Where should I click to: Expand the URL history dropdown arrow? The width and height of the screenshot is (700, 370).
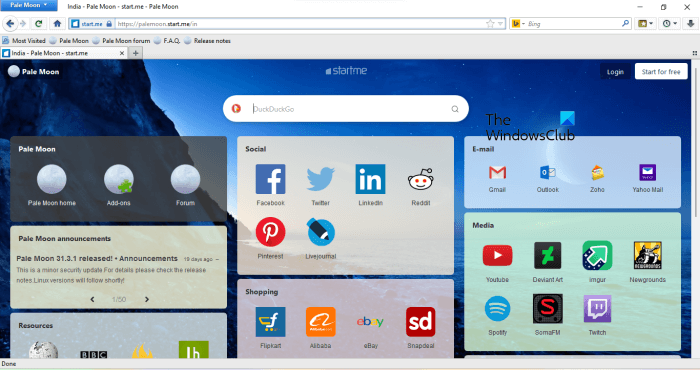pyautogui.click(x=500, y=24)
